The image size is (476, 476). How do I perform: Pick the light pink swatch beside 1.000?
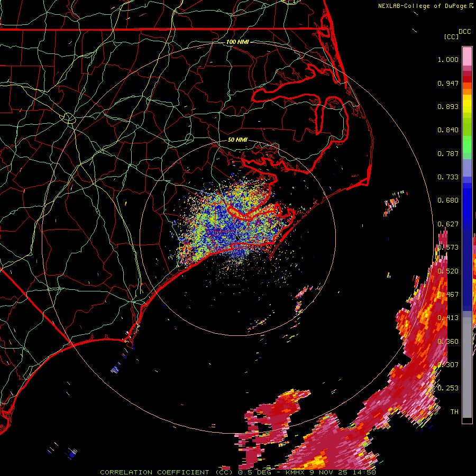pos(467,57)
